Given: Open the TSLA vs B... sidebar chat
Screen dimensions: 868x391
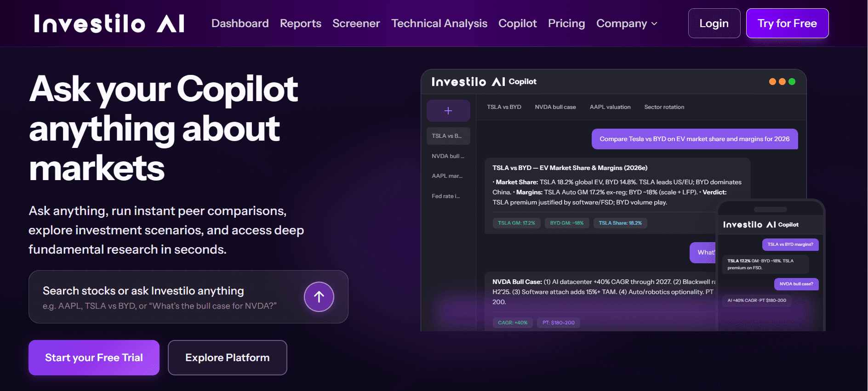Looking at the screenshot, I should point(448,136).
